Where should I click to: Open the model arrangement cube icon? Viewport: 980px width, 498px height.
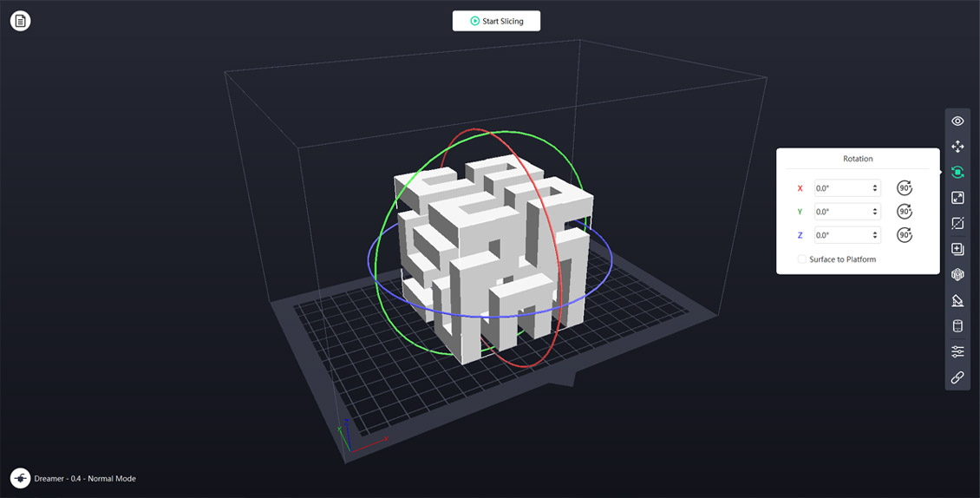tap(957, 275)
